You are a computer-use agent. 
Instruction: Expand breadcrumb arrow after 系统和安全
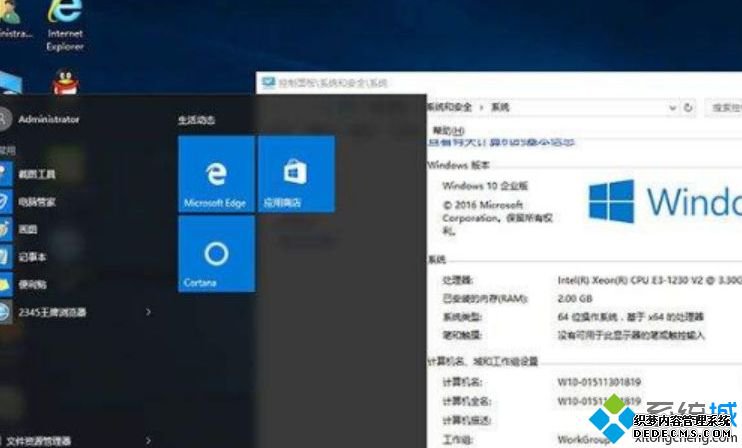pyautogui.click(x=481, y=107)
